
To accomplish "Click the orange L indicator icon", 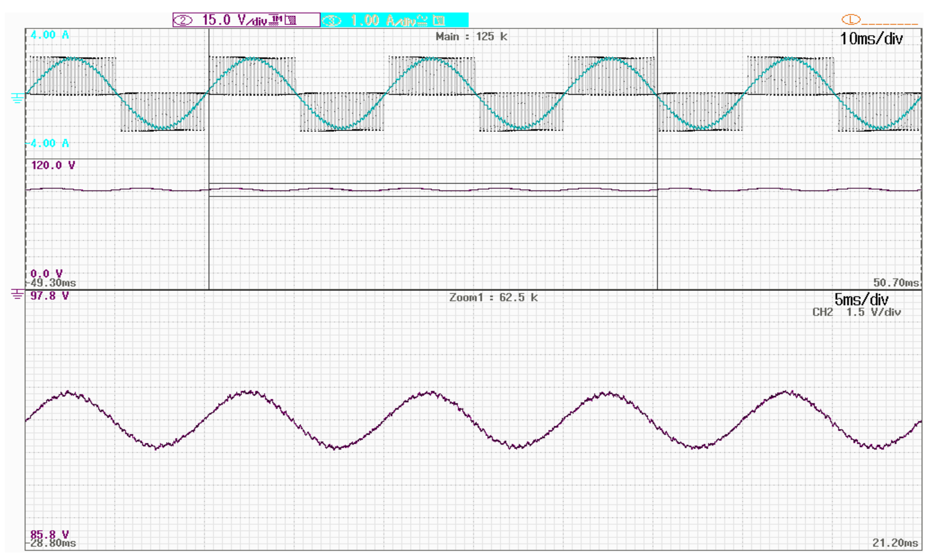I will pos(851,19).
